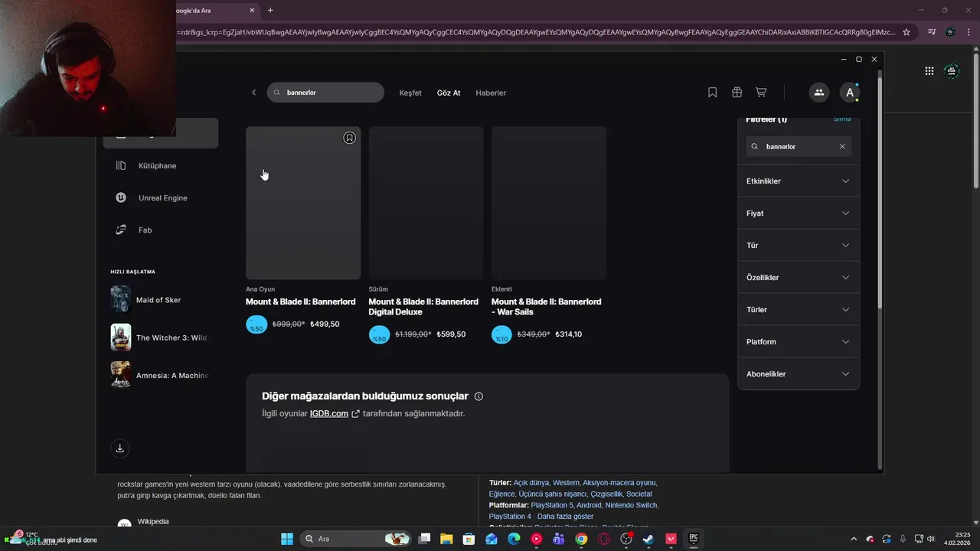Screen dimensions: 980x551
Task: Click the info icon beside 'Diğer mağazalardan' heading
Action: pos(479,396)
